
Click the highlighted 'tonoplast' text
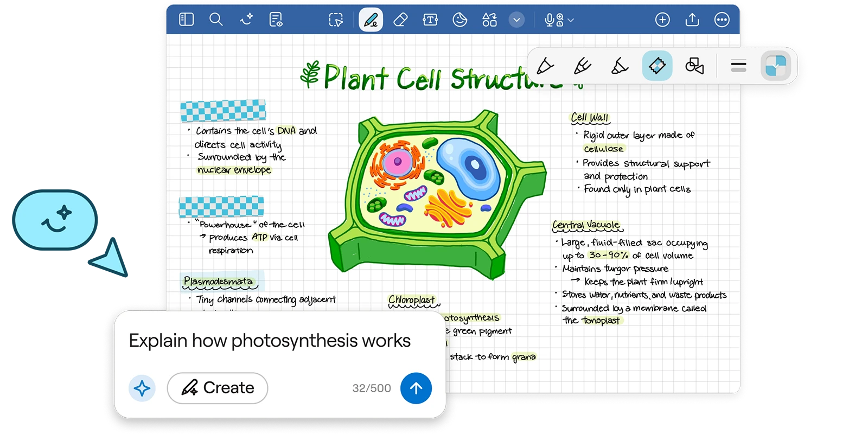[x=601, y=321]
